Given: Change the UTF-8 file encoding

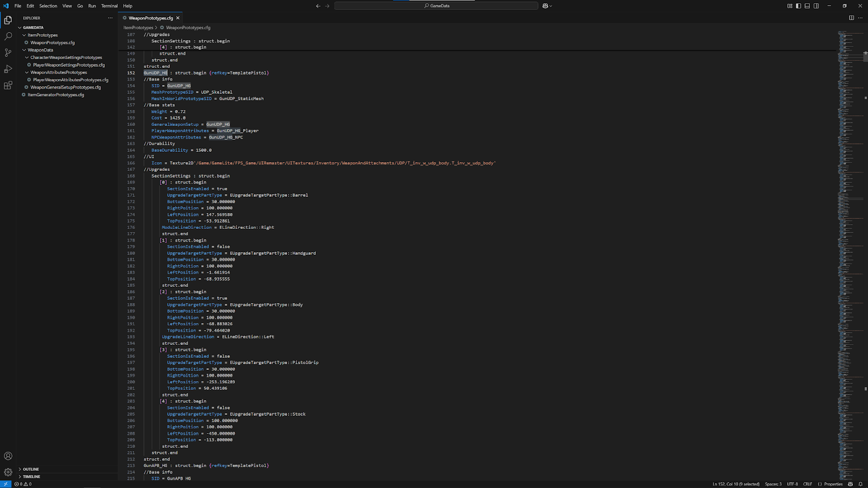Looking at the screenshot, I should (x=792, y=484).
